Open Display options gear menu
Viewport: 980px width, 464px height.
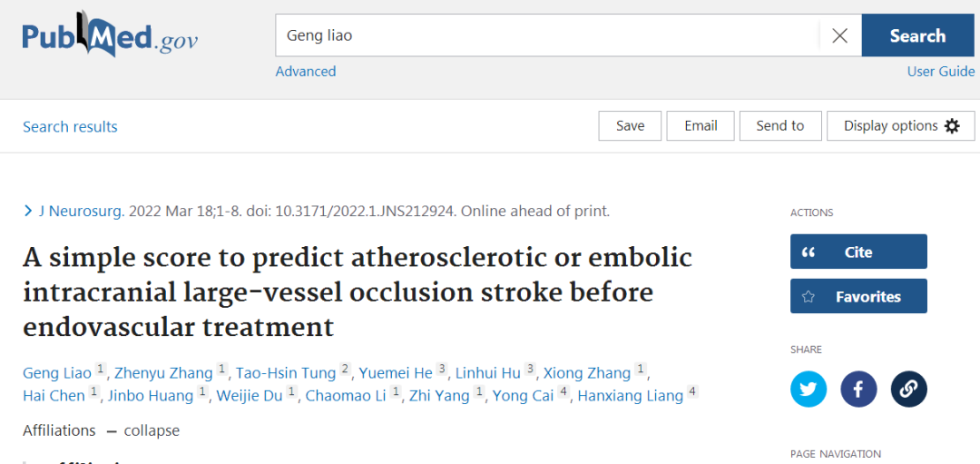pos(901,126)
